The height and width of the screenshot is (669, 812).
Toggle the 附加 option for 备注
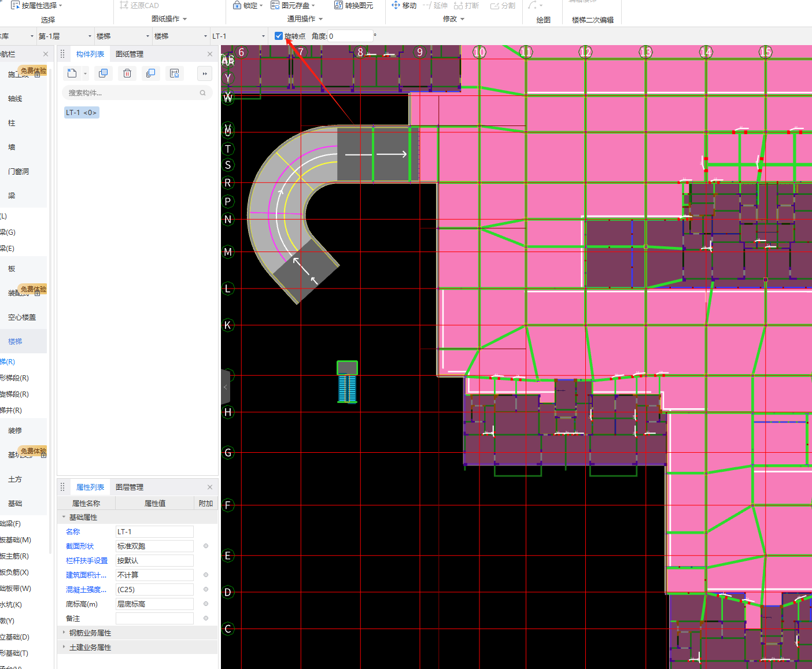(206, 618)
